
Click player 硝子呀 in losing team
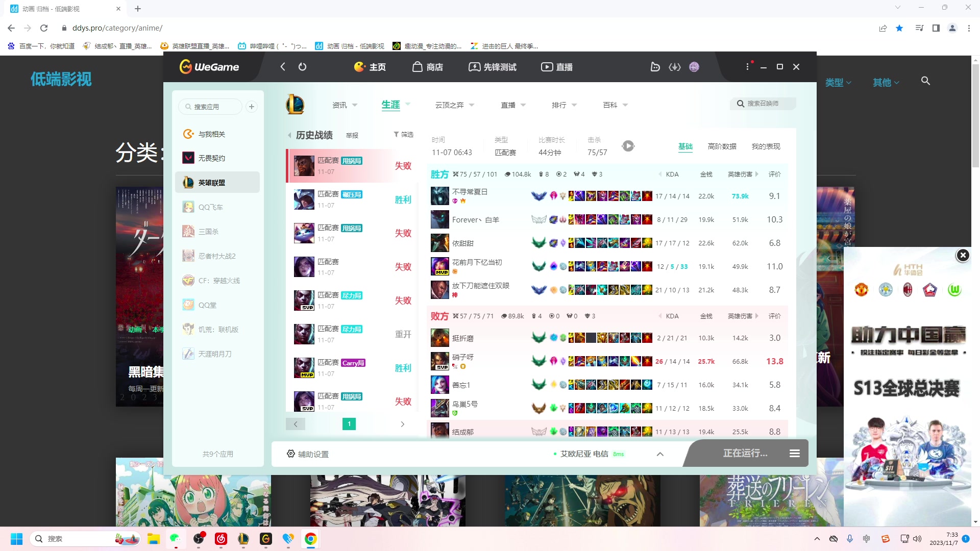tap(463, 357)
